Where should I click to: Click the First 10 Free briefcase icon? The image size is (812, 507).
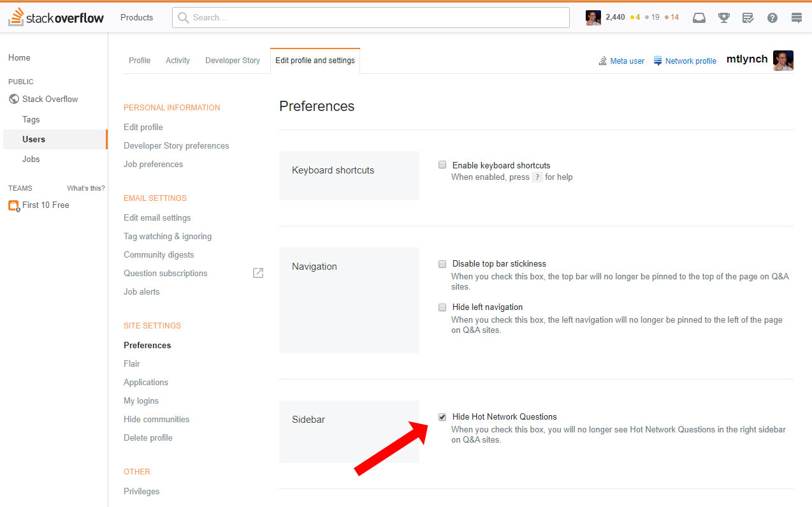point(13,205)
